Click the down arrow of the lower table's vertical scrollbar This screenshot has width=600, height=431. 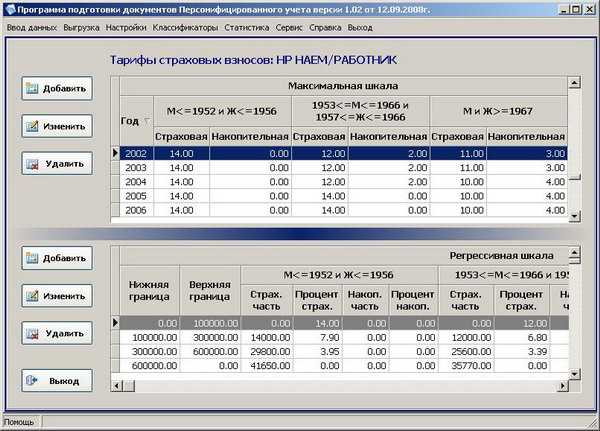point(574,374)
